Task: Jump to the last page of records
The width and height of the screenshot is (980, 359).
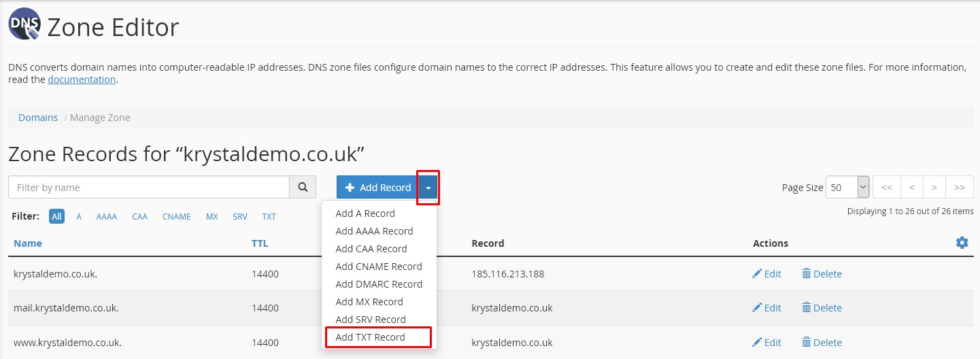Action: 959,188
